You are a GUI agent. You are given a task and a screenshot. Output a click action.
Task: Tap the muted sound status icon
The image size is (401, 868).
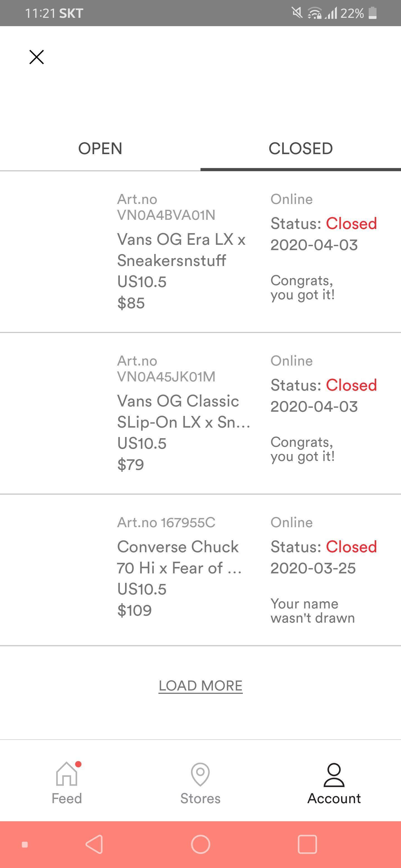[x=297, y=13]
